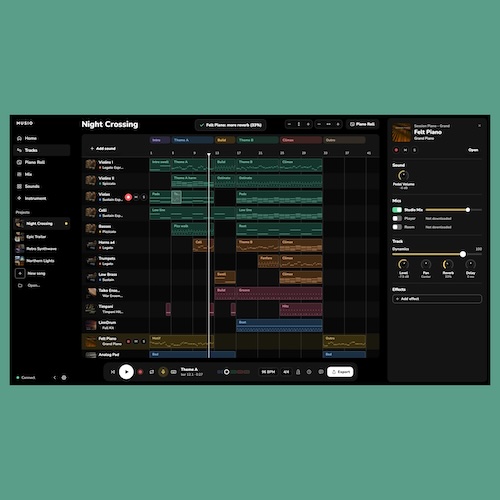The image size is (500, 500).
Task: Select the Violins I track thumbnail
Action: [90, 165]
